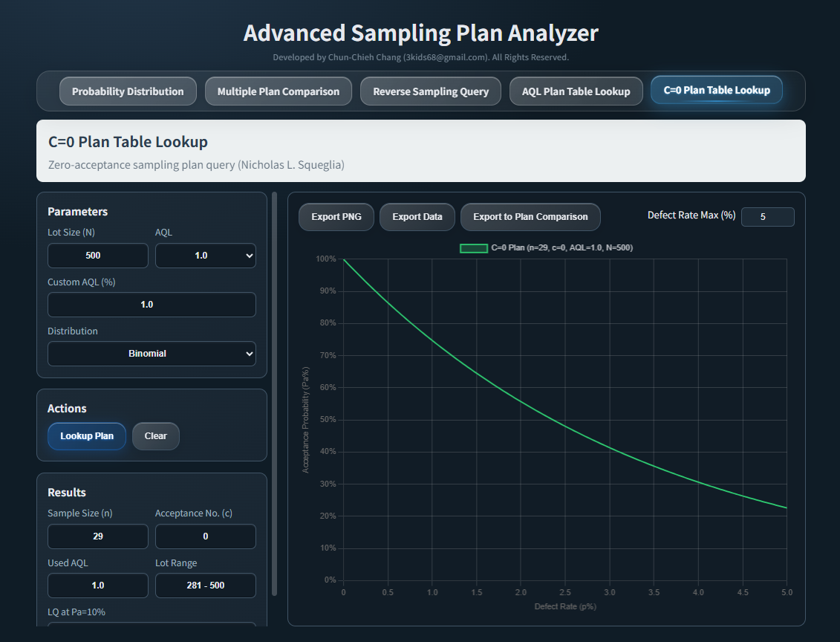
Task: Switch to AQL Plan Table Lookup
Action: click(x=576, y=91)
